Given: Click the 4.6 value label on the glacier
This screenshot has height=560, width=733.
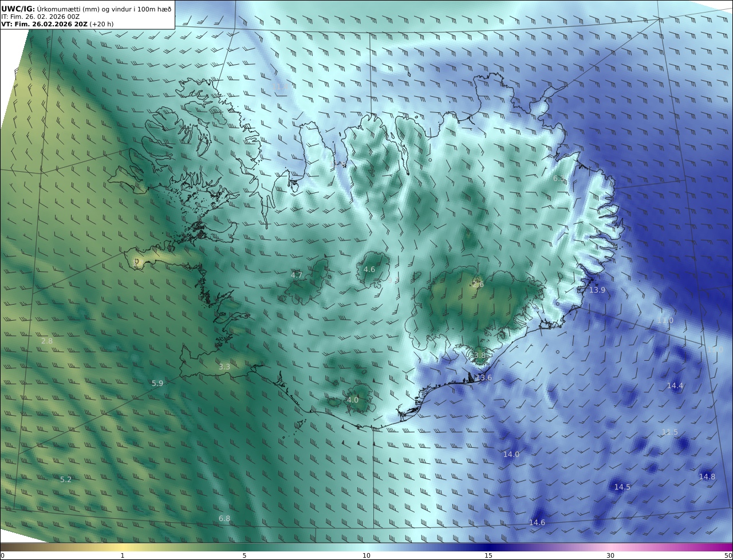Looking at the screenshot, I should point(370,269).
